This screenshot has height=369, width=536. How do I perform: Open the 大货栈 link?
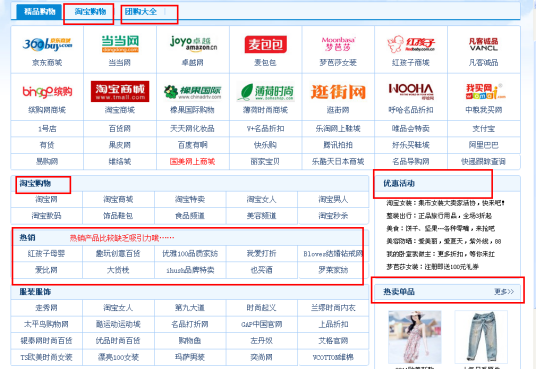[x=118, y=270]
